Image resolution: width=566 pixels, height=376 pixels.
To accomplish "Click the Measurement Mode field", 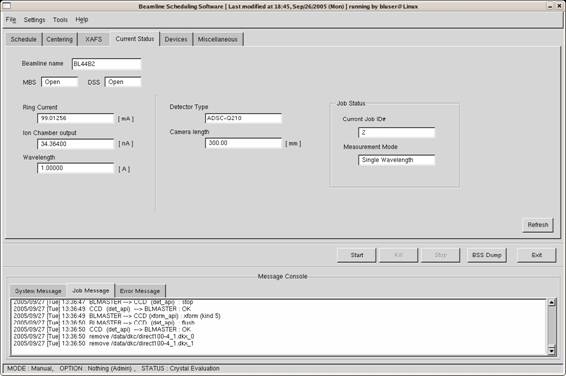I will [x=396, y=160].
